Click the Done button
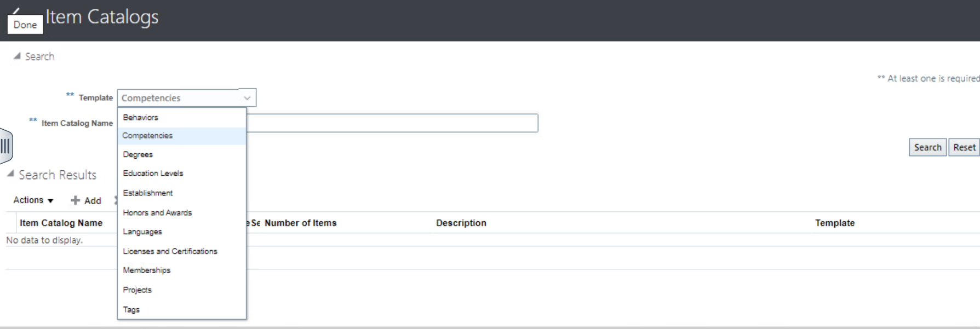980x329 pixels. [25, 25]
